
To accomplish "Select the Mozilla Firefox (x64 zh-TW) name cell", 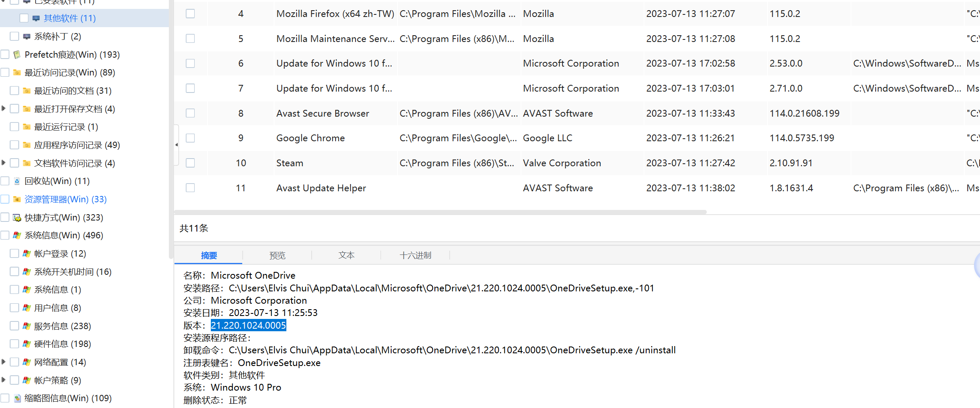I will point(335,14).
